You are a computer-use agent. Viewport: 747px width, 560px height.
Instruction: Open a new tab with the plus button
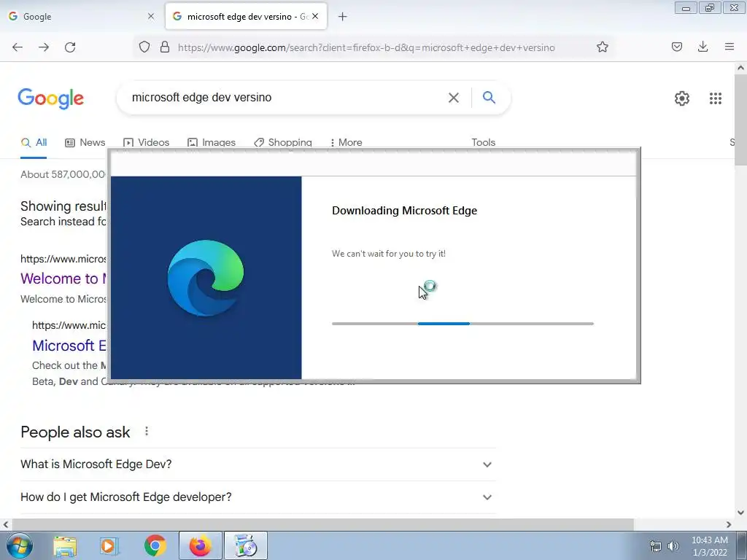pyautogui.click(x=343, y=17)
